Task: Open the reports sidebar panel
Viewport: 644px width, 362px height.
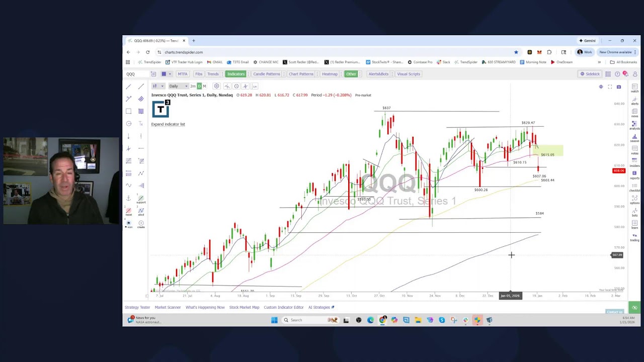Action: click(x=635, y=174)
